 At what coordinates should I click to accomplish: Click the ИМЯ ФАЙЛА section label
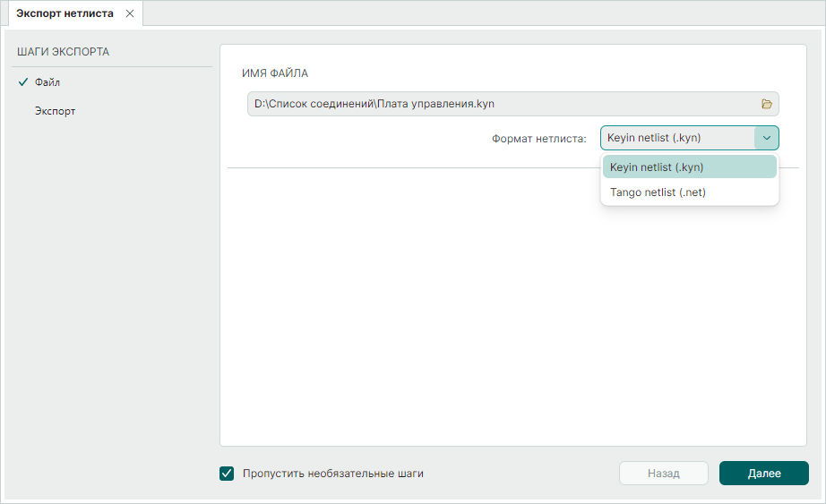point(275,73)
